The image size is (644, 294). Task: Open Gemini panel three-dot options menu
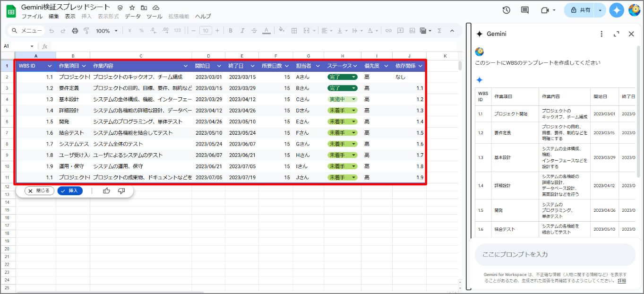pyautogui.click(x=601, y=34)
